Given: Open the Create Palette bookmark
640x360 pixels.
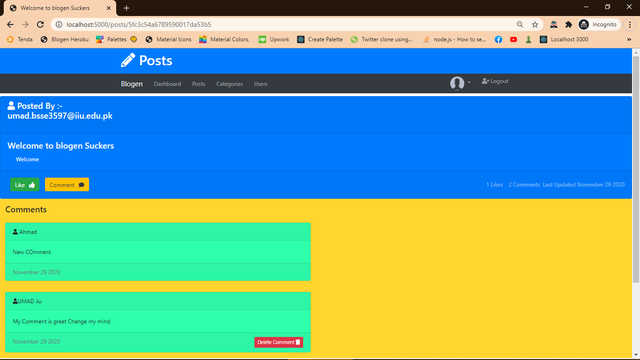Looking at the screenshot, I should coord(320,40).
